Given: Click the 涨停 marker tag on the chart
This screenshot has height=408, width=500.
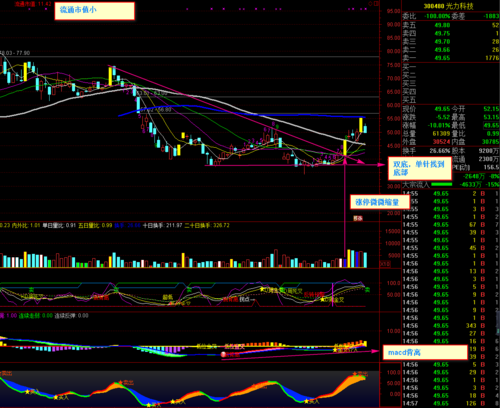Looking at the screenshot, I should (x=358, y=218).
